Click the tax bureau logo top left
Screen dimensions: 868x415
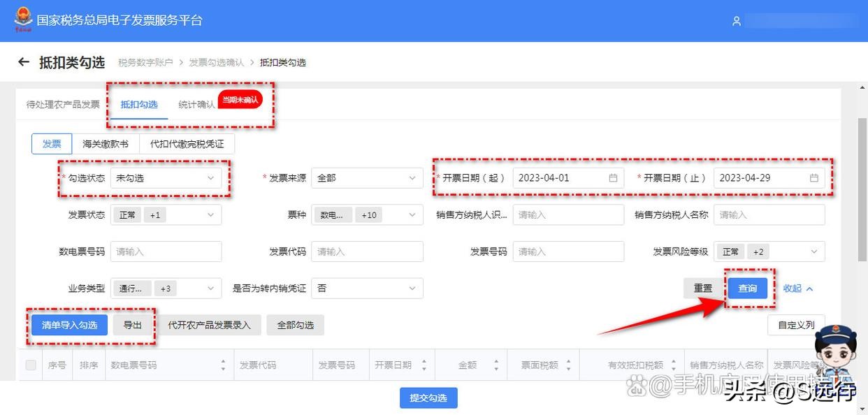point(22,19)
